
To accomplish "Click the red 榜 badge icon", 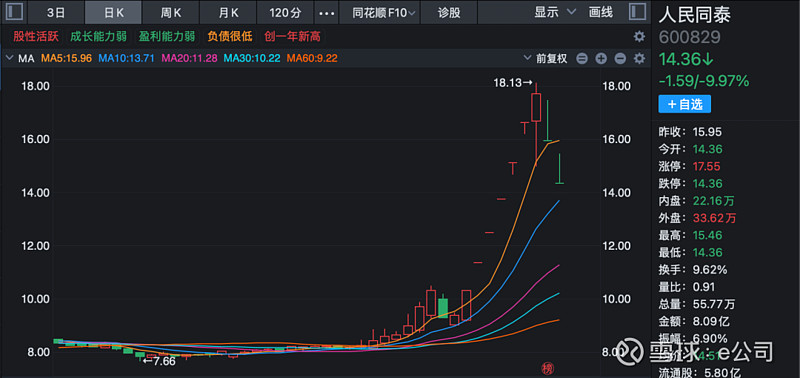I will (x=548, y=368).
